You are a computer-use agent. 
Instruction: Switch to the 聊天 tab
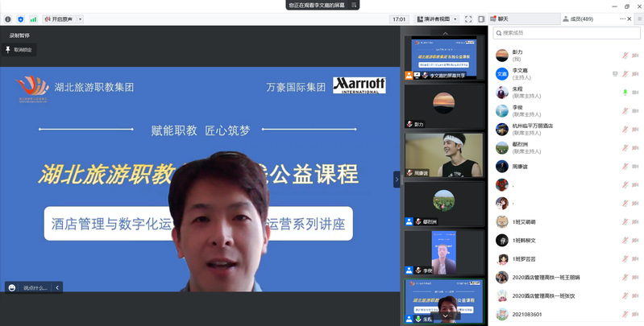tap(503, 19)
